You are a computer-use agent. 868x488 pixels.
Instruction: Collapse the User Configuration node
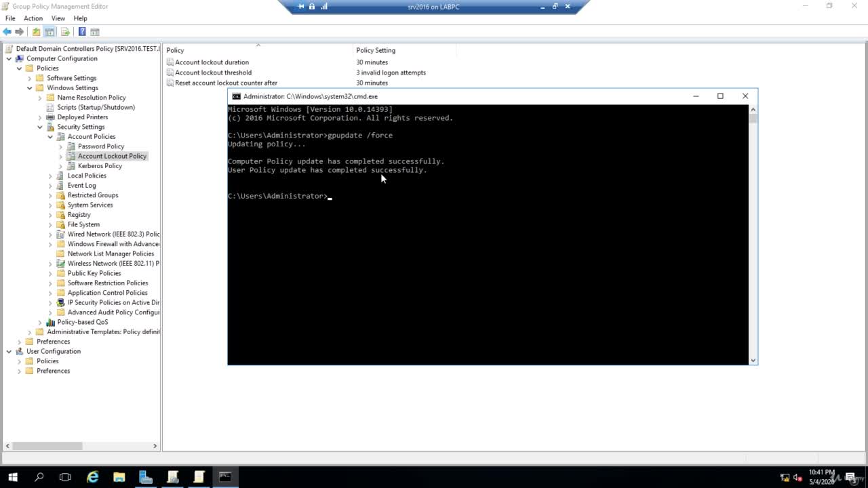coord(9,351)
